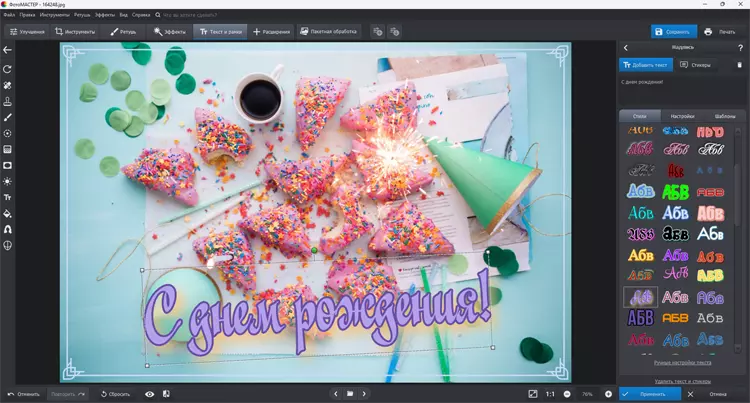Image resolution: width=750 pixels, height=403 pixels.
Task: Choose the bright green АБВ text style
Action: tap(675, 192)
